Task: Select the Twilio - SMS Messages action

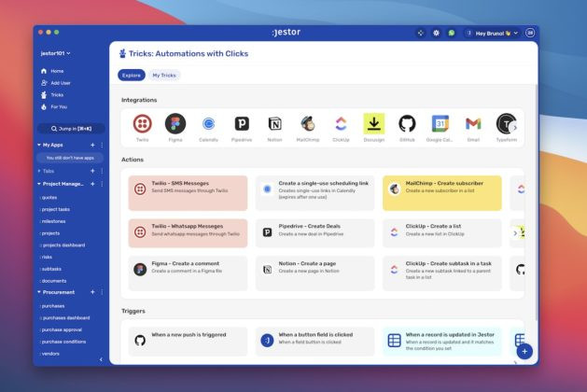Action: 188,193
